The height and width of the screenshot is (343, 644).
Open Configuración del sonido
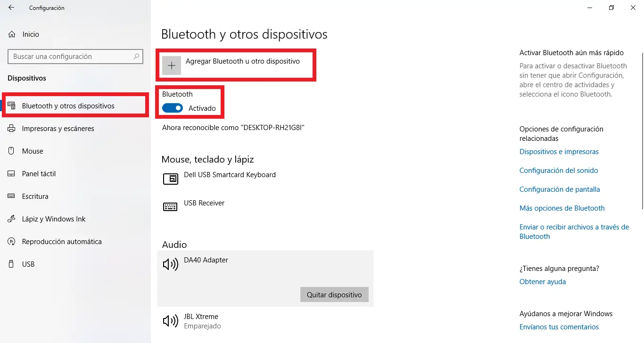559,170
